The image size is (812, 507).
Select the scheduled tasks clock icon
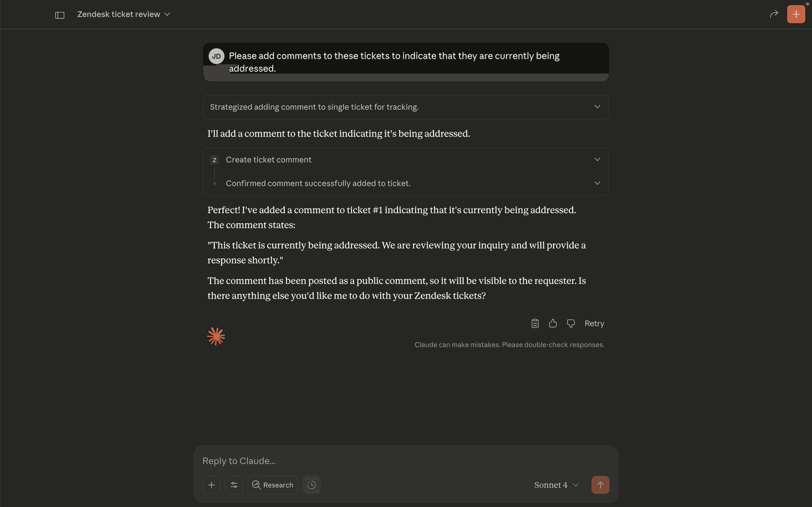tap(311, 485)
